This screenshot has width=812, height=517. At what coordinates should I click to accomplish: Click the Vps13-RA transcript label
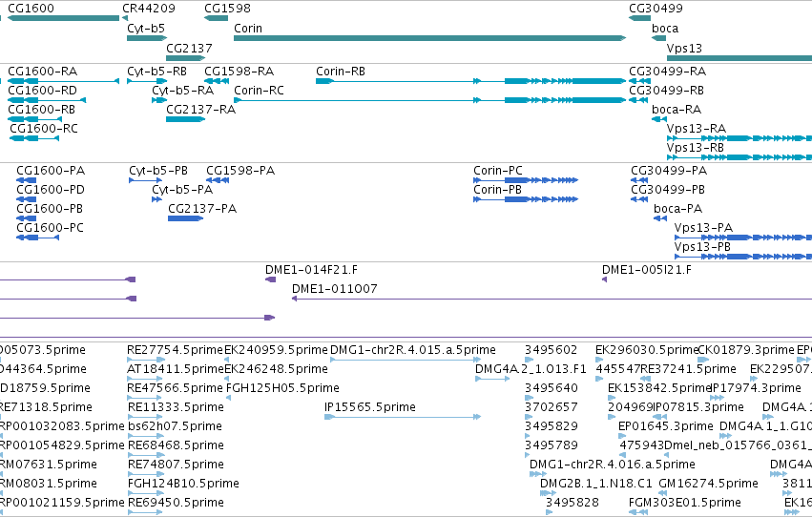click(x=696, y=129)
